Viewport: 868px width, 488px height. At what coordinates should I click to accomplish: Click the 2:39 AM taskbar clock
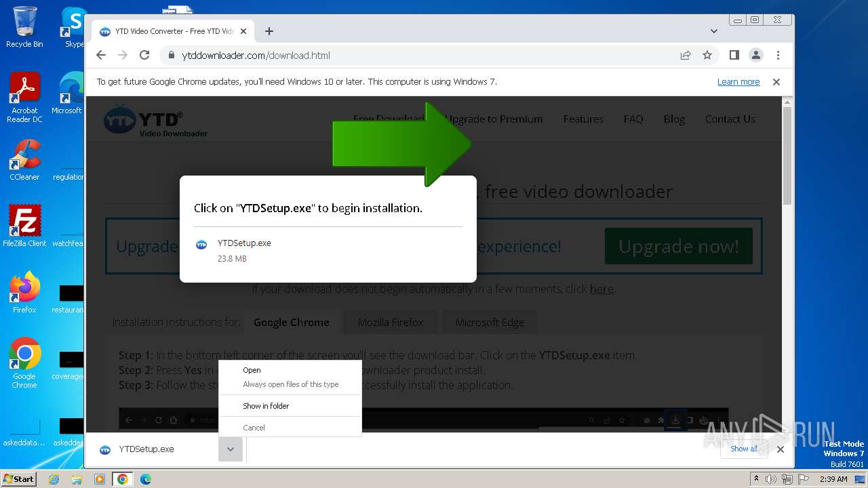pyautogui.click(x=833, y=479)
